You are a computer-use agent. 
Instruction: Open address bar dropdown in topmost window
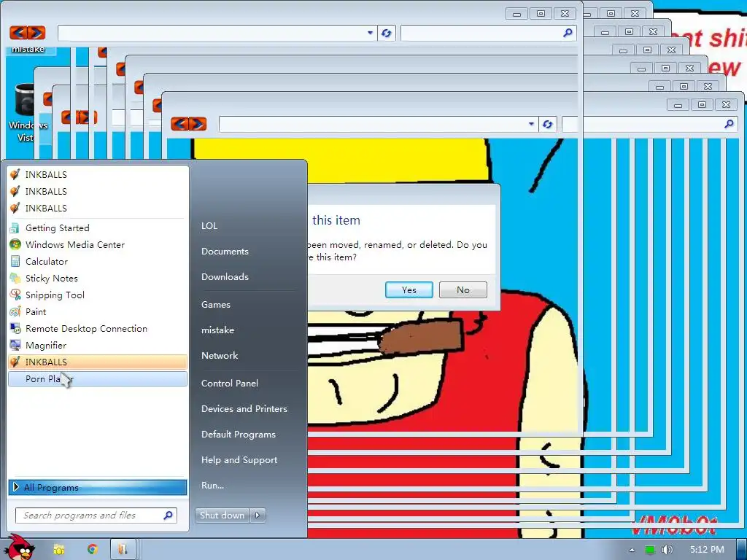[370, 33]
